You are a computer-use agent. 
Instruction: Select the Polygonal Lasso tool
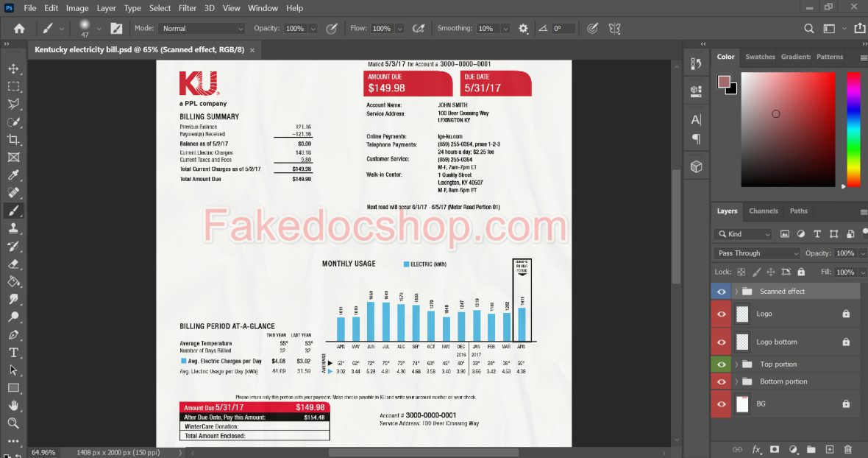[x=14, y=104]
